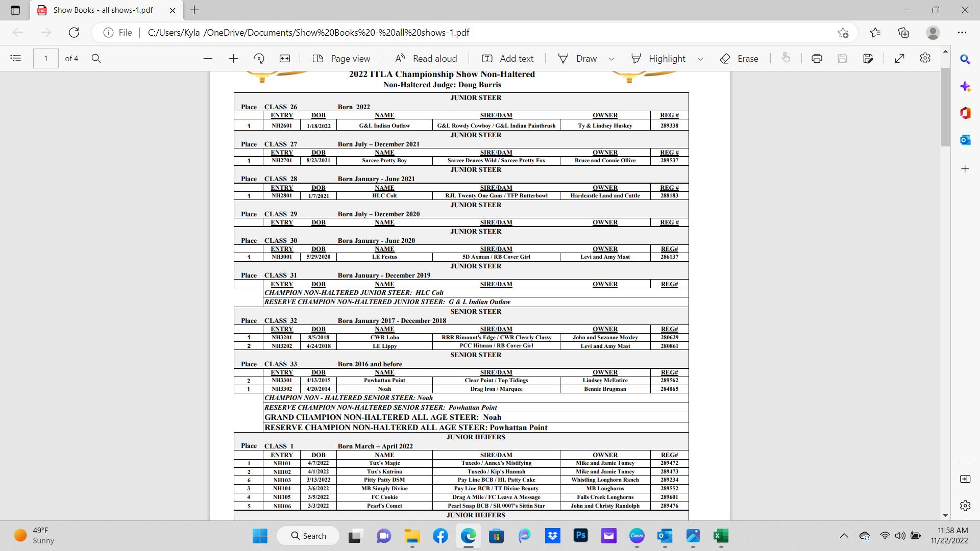Click the Save as icon in toolbar

point(868,59)
